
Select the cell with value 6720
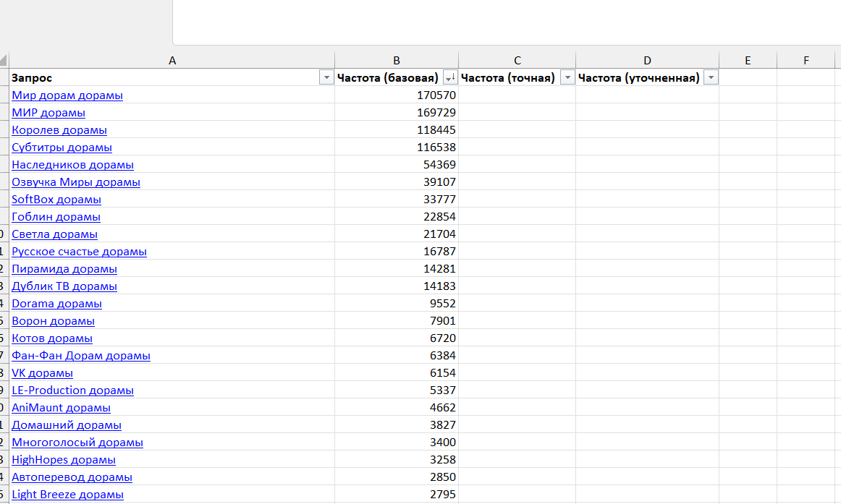(397, 338)
